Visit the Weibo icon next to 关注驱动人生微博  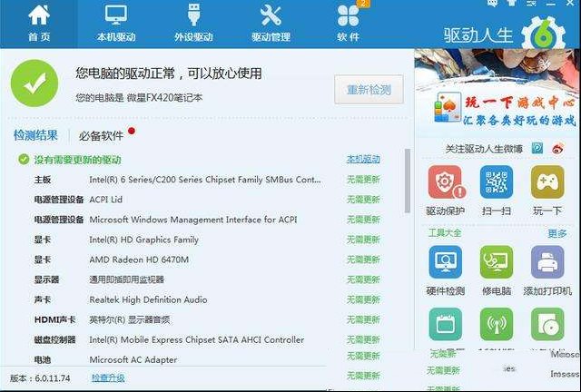(557, 149)
